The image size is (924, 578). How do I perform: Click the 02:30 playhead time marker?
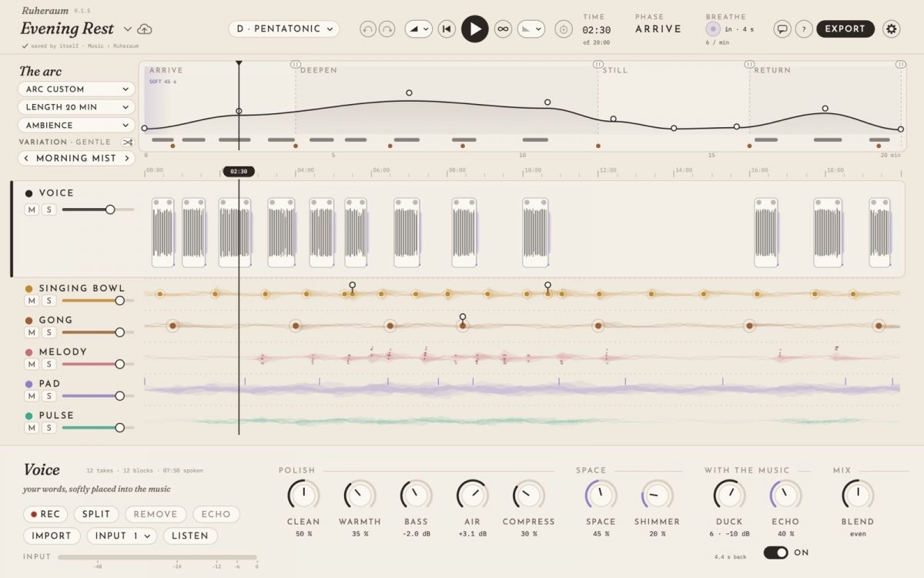coord(239,172)
